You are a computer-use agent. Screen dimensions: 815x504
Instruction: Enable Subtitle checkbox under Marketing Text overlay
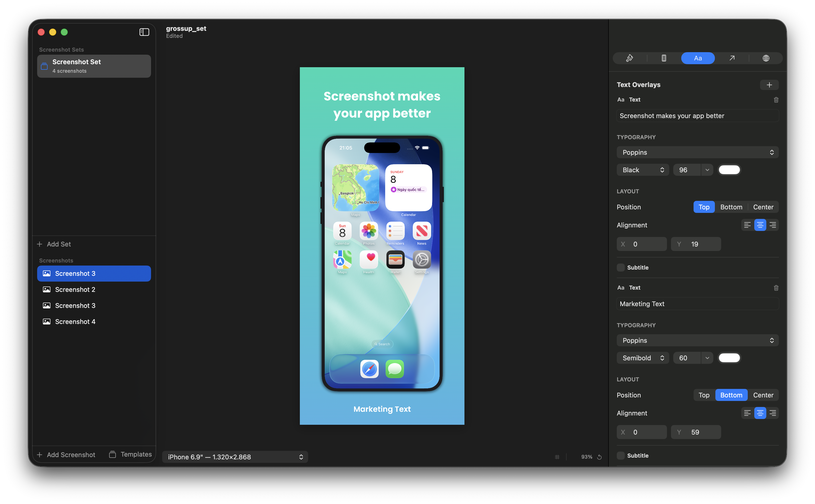point(621,456)
